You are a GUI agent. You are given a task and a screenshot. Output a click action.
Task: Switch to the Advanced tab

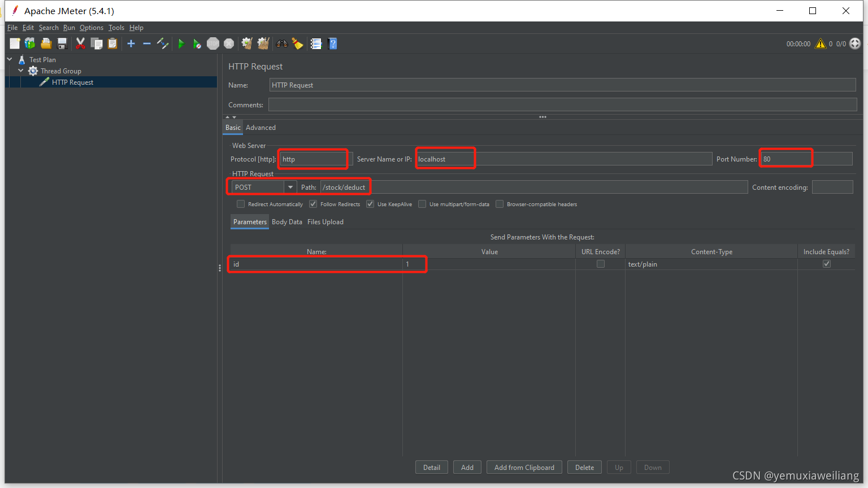(261, 128)
